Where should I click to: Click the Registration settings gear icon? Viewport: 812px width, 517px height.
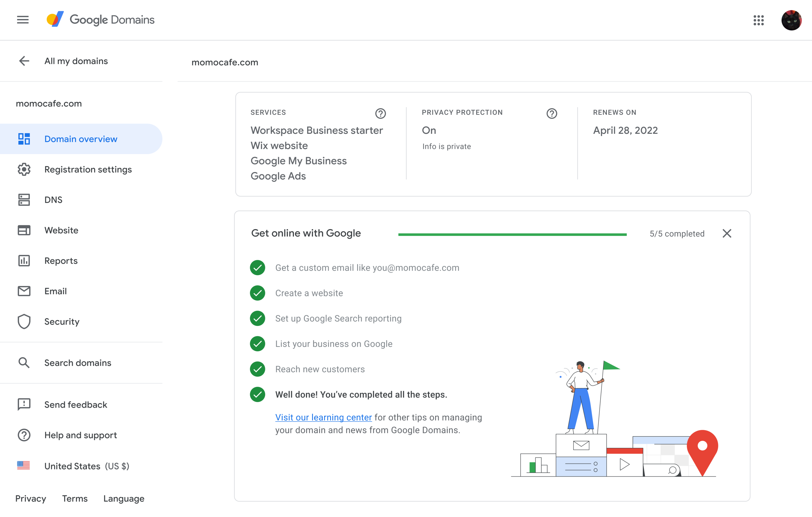[x=24, y=169]
